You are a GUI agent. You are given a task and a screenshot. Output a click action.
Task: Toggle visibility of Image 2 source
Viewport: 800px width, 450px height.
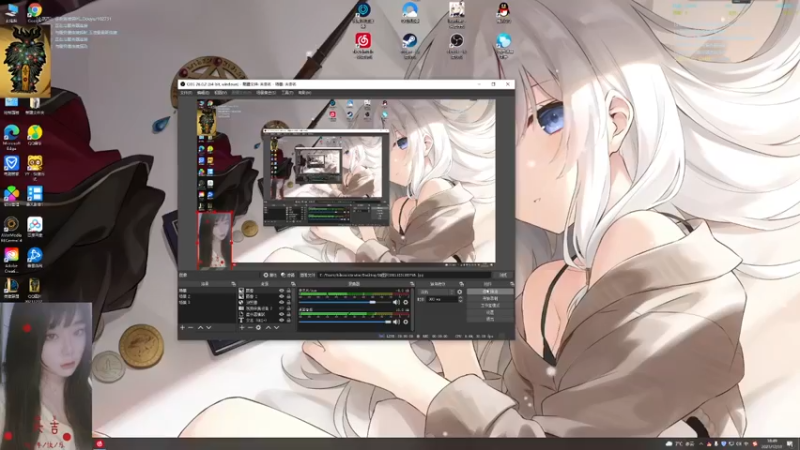282,296
